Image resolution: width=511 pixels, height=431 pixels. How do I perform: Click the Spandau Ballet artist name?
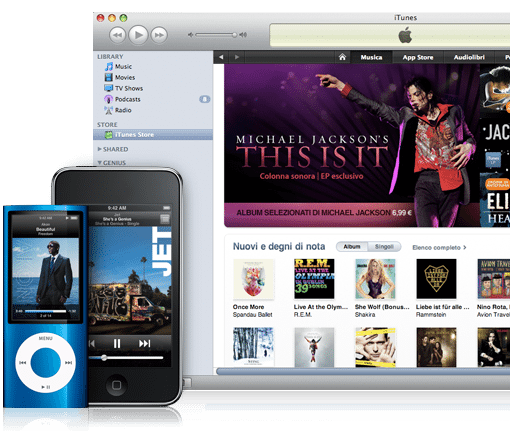tap(252, 315)
